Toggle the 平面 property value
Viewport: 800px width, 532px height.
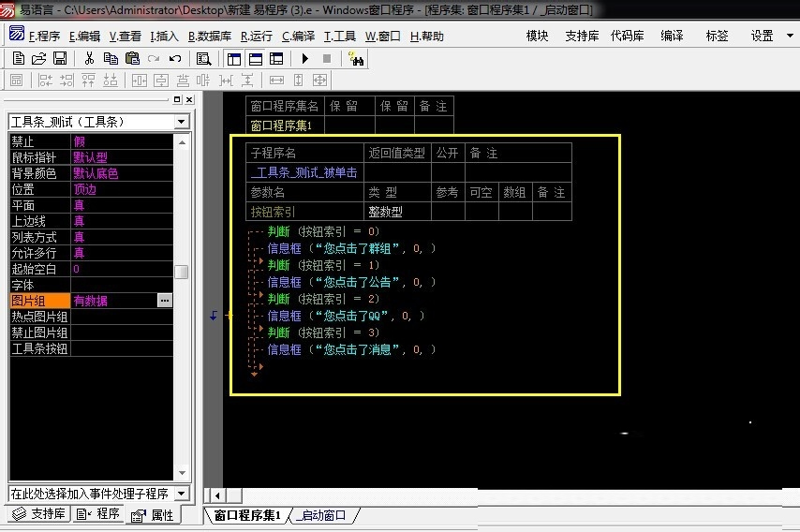click(122, 205)
